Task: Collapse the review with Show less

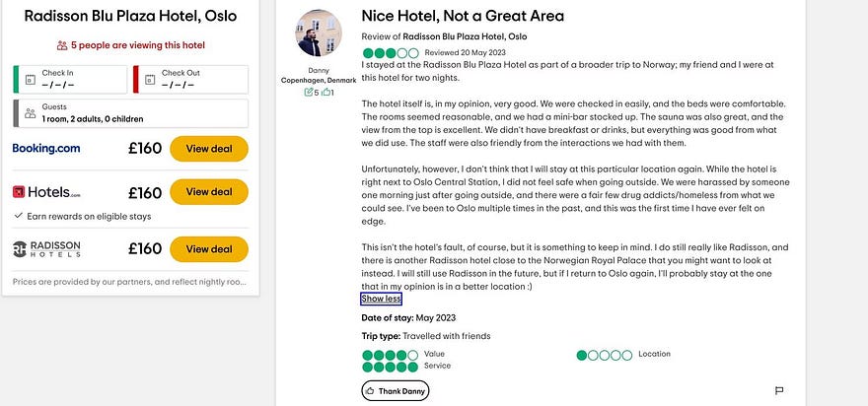Action: click(x=381, y=299)
